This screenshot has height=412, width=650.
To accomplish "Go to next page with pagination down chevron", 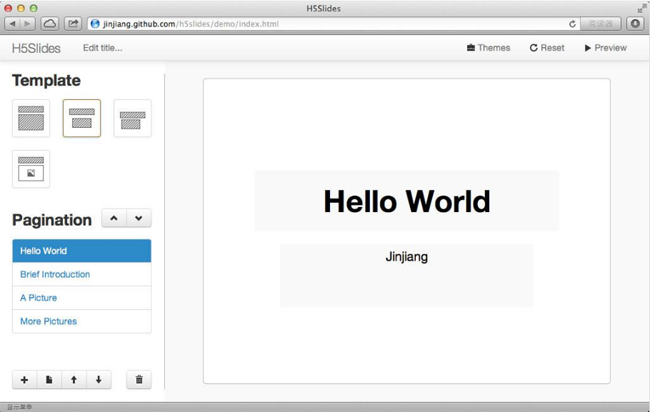I will coord(139,219).
